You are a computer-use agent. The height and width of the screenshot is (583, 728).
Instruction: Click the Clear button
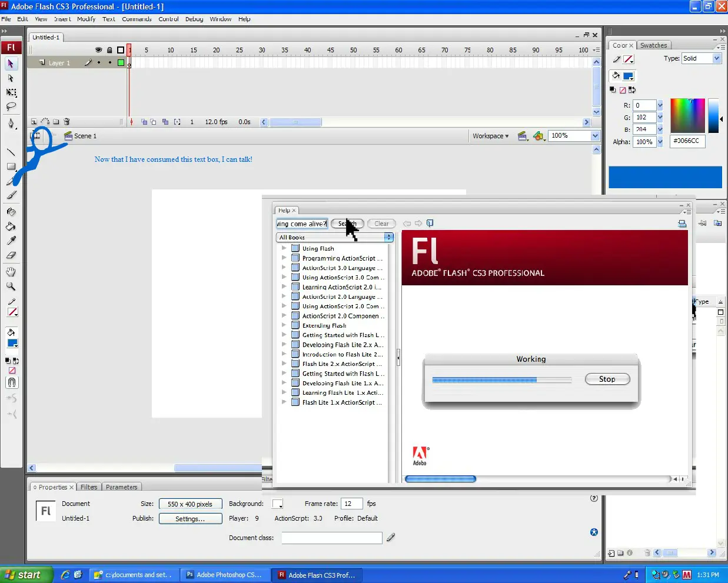point(381,224)
